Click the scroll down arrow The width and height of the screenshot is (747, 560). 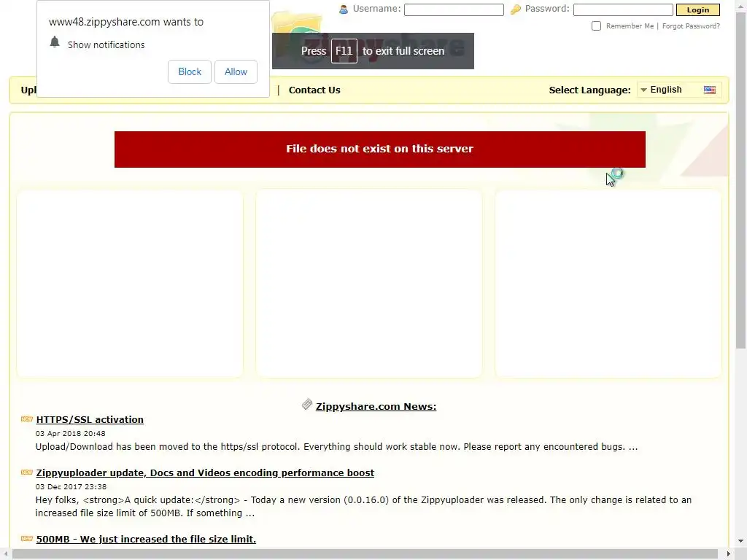click(x=741, y=541)
